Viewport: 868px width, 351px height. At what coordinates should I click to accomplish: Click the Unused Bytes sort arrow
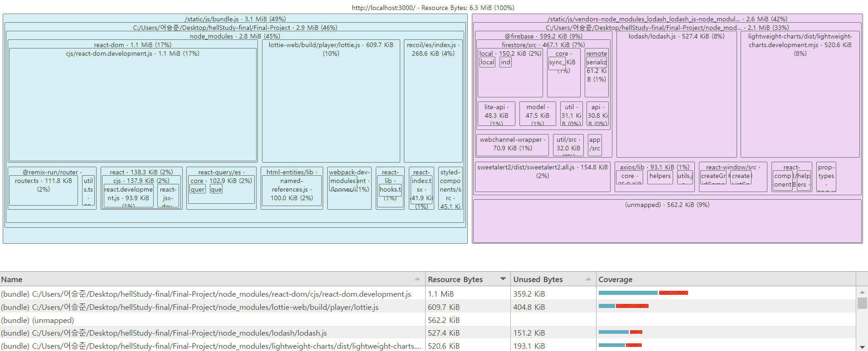tap(588, 279)
